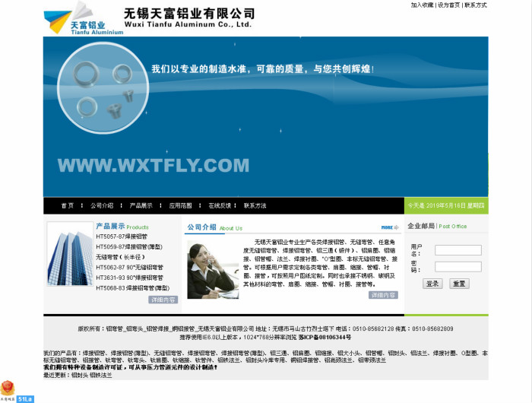
Task: Click 详细内容 button under product list
Action: pos(163,300)
